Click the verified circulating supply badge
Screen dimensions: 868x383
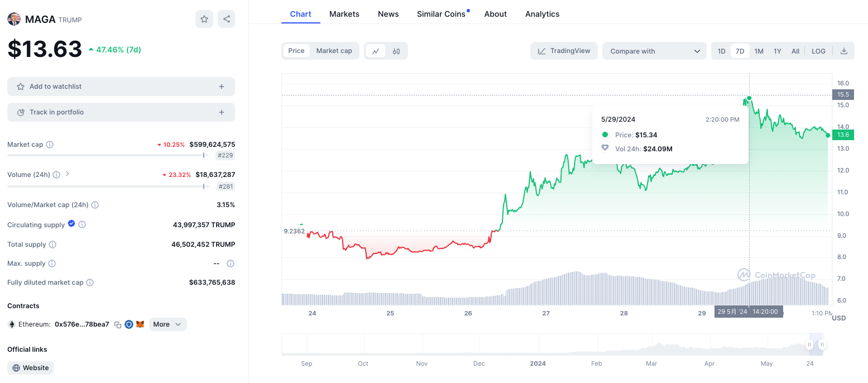(x=71, y=224)
